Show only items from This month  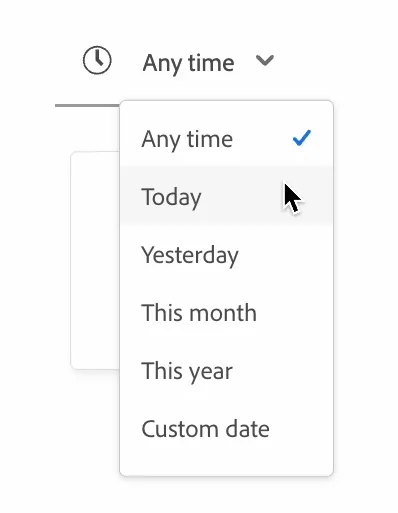pos(226,313)
